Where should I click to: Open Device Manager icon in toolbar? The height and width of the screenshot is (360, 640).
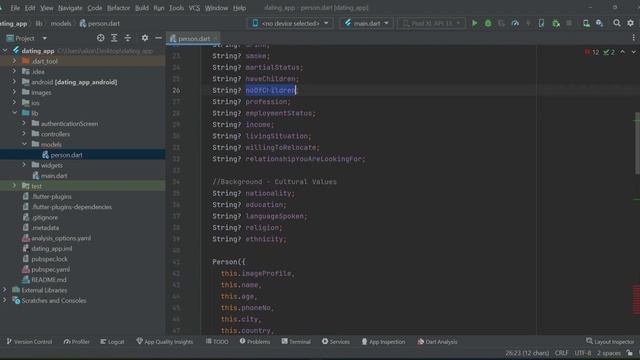tap(586, 23)
